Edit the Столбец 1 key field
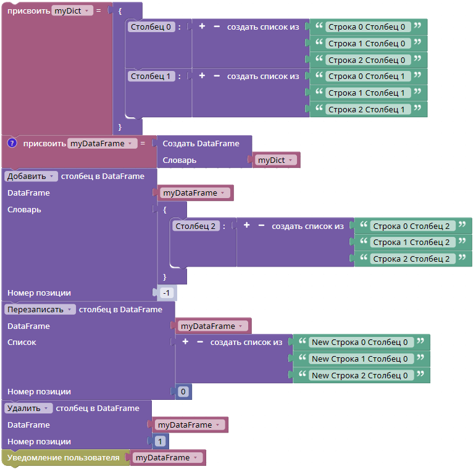 [151, 76]
